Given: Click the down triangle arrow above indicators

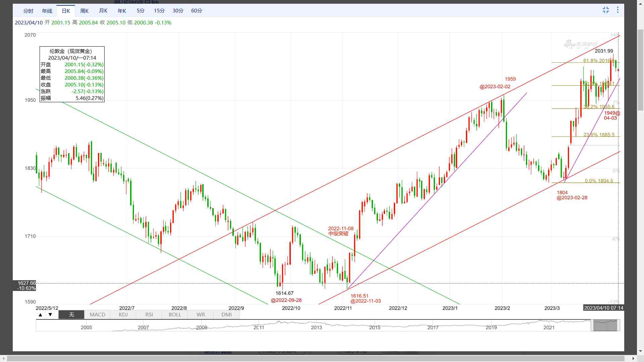Looking at the screenshot, I should (x=50, y=315).
